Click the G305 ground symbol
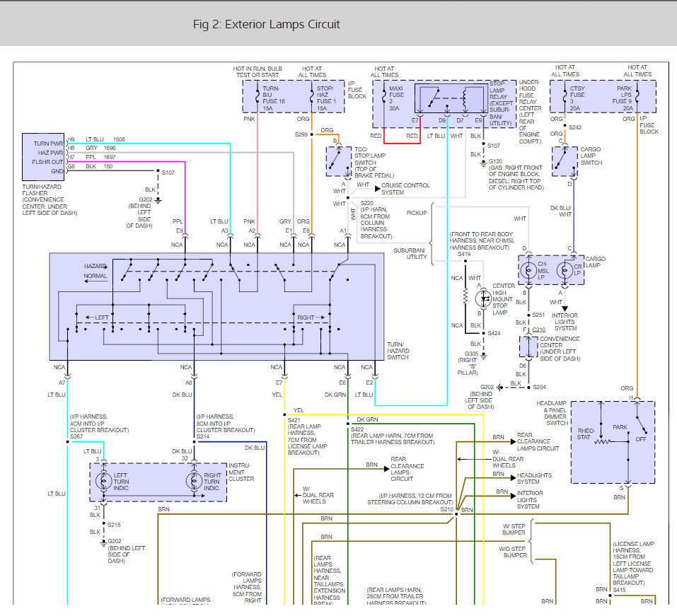Viewport: 677px width, 616px height. (x=484, y=356)
